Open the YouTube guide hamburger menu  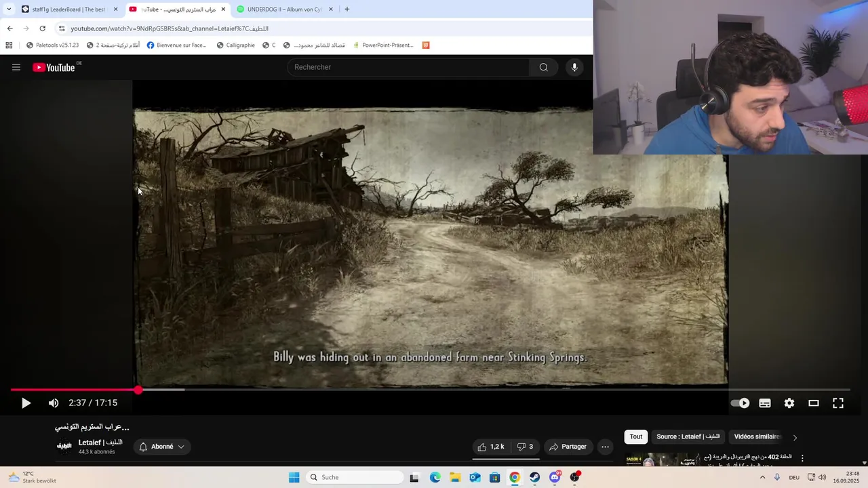[x=16, y=67]
